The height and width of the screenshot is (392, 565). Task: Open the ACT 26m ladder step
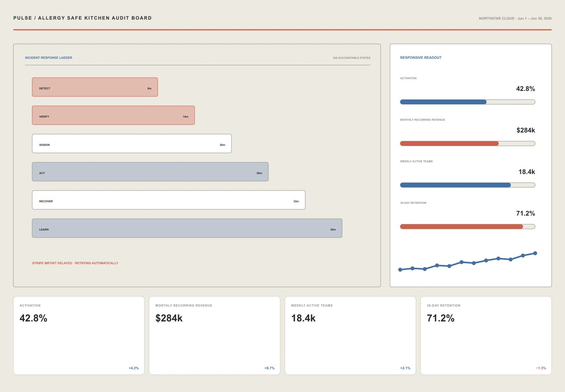point(150,172)
